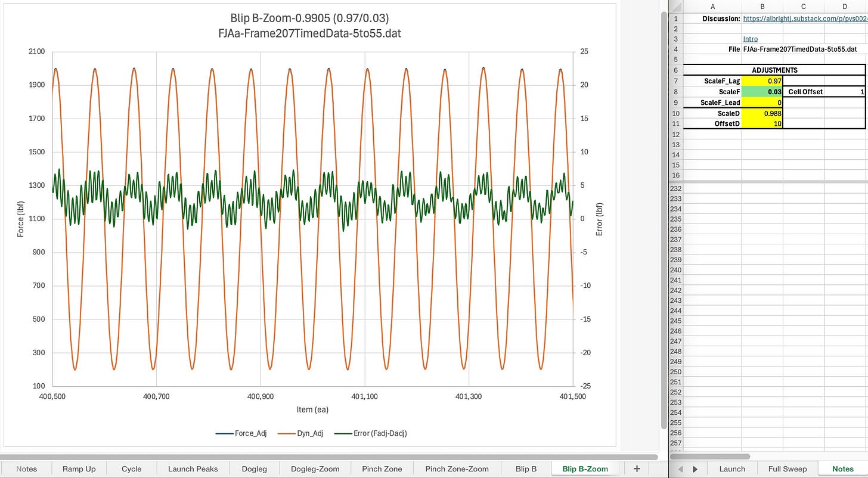Image resolution: width=868 pixels, height=478 pixels.
Task: Select the ScaleD cell with 0.988
Action: (762, 113)
